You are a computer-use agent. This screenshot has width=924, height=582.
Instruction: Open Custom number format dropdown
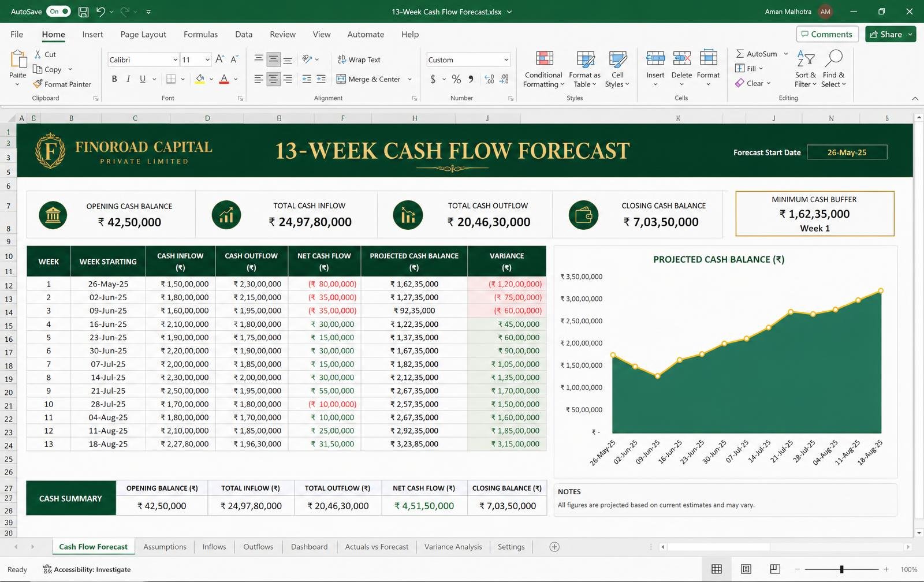(x=506, y=59)
